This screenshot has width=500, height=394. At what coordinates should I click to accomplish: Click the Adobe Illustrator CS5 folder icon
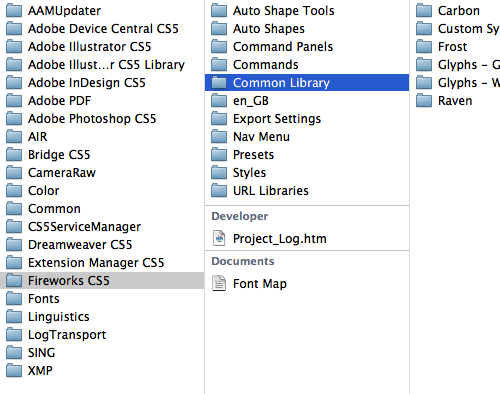pyautogui.click(x=14, y=47)
